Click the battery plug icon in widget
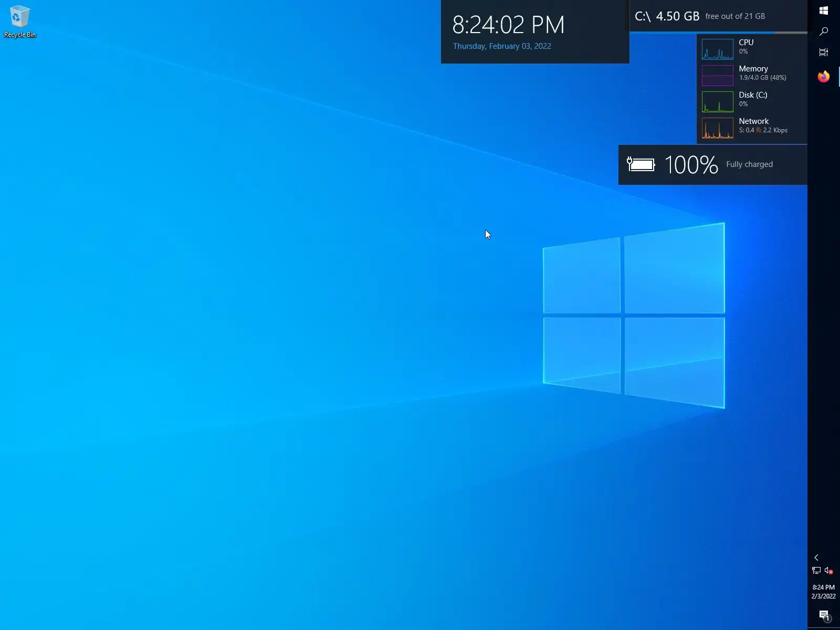The height and width of the screenshot is (630, 840). click(x=641, y=165)
